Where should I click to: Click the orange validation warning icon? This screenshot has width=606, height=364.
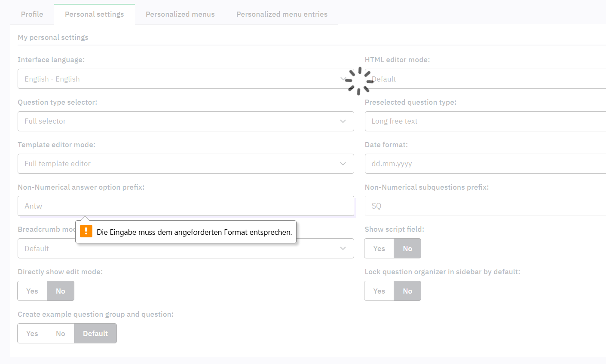coord(86,232)
